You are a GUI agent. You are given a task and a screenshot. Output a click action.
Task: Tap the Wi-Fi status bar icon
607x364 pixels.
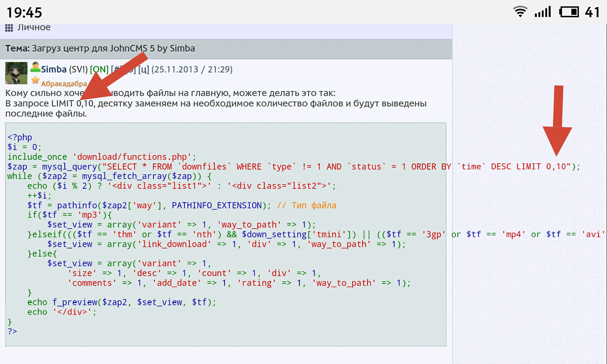[520, 12]
